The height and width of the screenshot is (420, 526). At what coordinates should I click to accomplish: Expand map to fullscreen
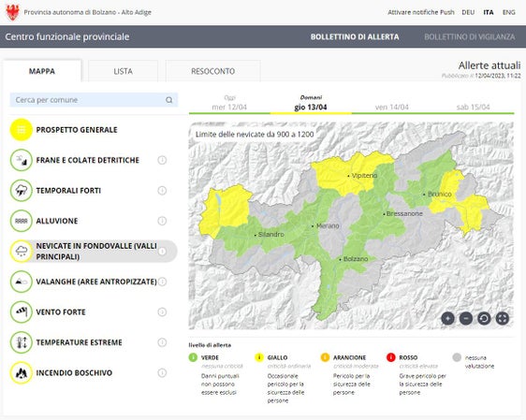coord(503,318)
